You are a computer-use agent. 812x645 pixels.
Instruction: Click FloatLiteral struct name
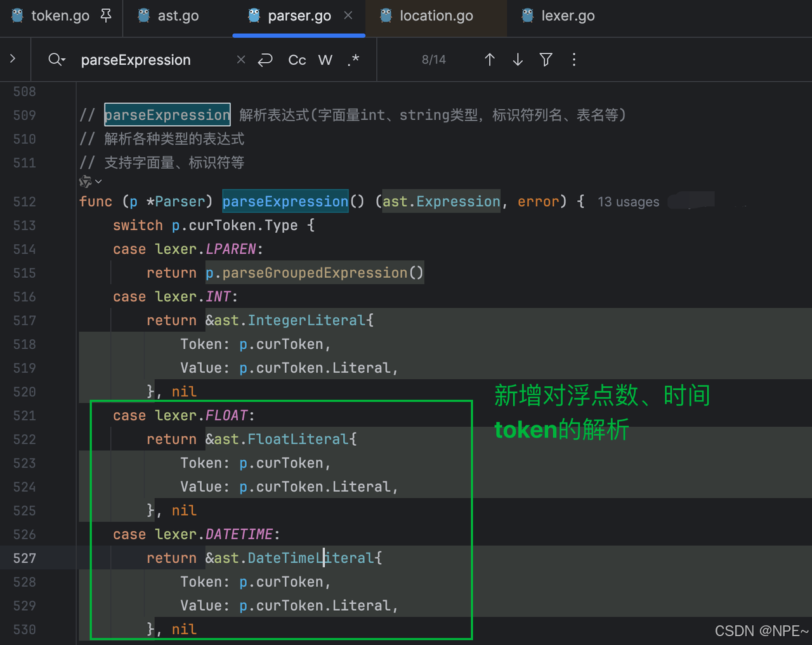[298, 439]
